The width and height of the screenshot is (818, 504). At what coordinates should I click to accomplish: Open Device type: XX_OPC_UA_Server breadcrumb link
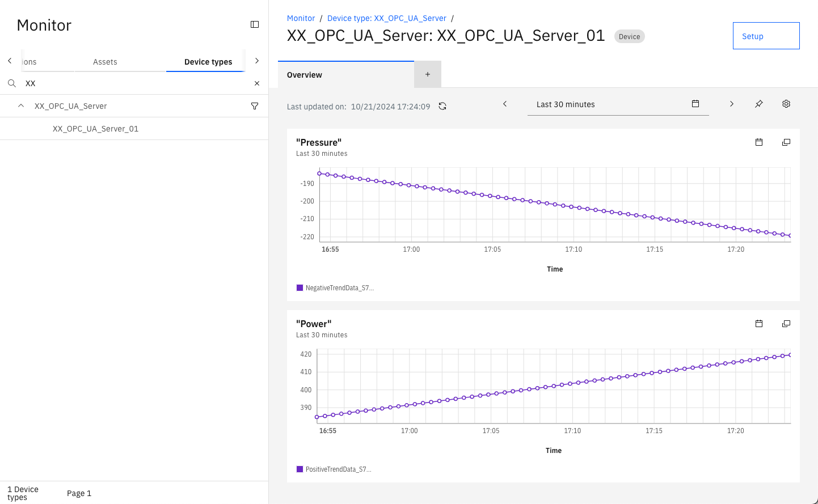point(387,18)
